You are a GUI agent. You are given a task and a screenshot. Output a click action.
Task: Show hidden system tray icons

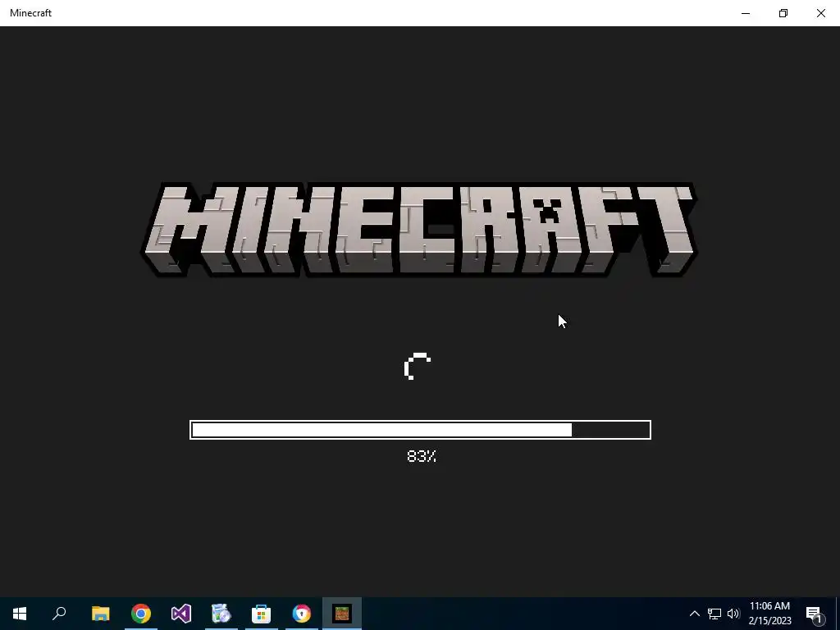tap(694, 614)
